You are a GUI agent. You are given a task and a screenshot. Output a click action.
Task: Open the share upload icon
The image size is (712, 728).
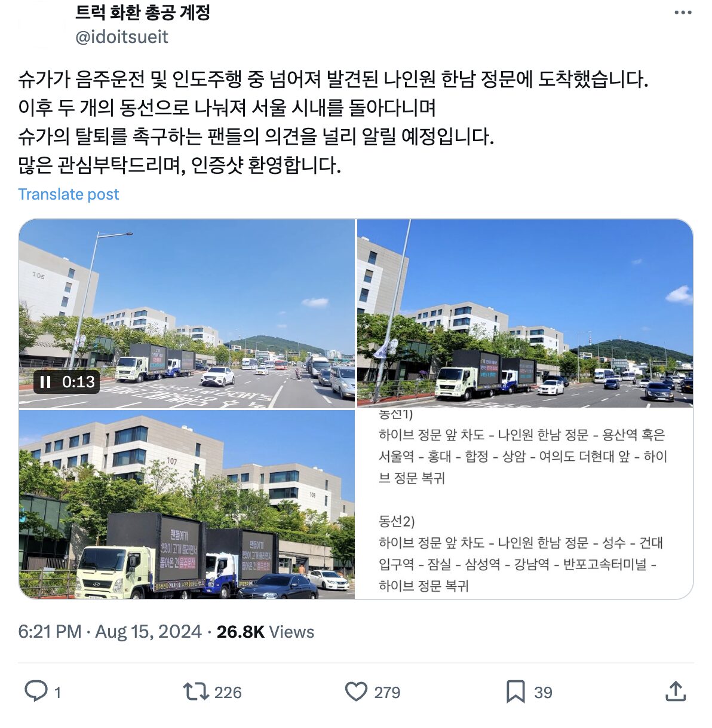coord(675,691)
